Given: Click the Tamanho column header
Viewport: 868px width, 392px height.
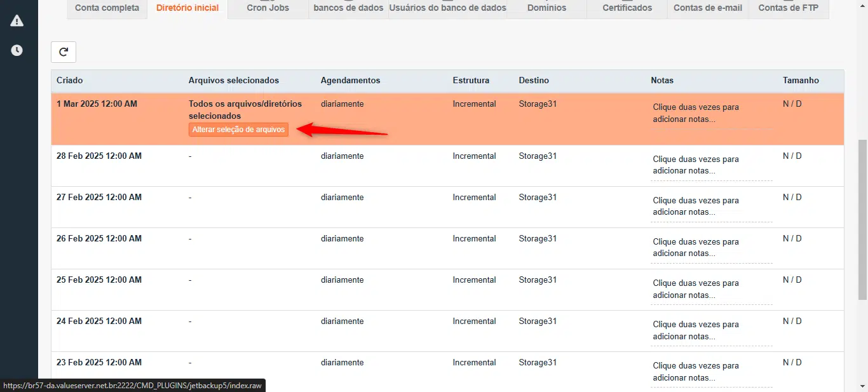Looking at the screenshot, I should coord(801,81).
